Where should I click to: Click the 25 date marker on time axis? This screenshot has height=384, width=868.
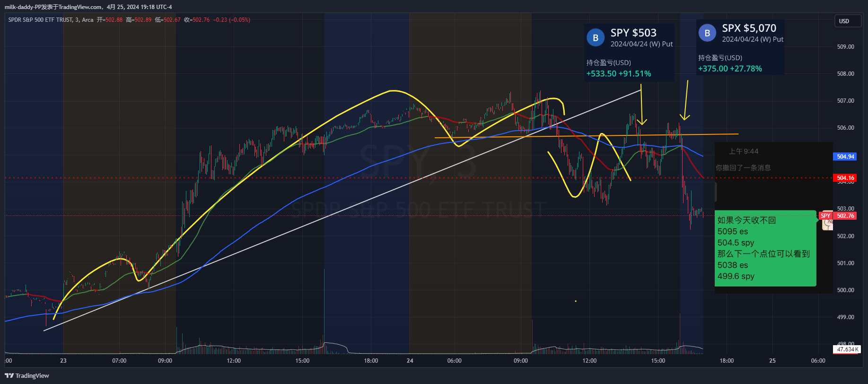772,361
